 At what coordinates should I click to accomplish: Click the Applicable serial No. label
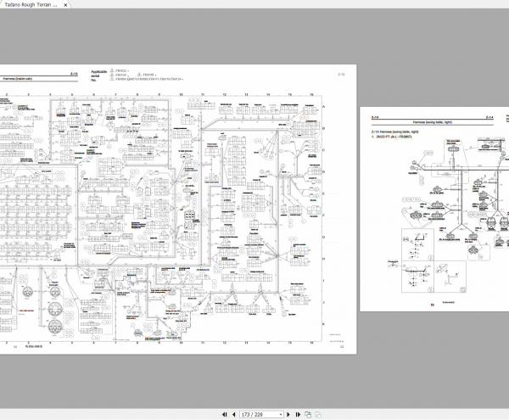point(98,76)
